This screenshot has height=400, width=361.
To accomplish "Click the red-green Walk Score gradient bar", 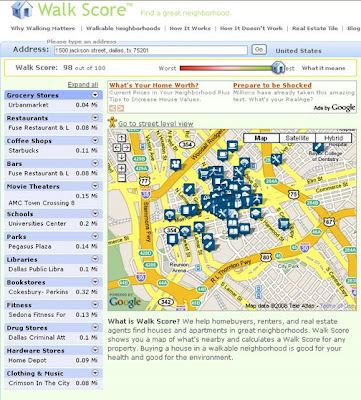I will [x=226, y=68].
